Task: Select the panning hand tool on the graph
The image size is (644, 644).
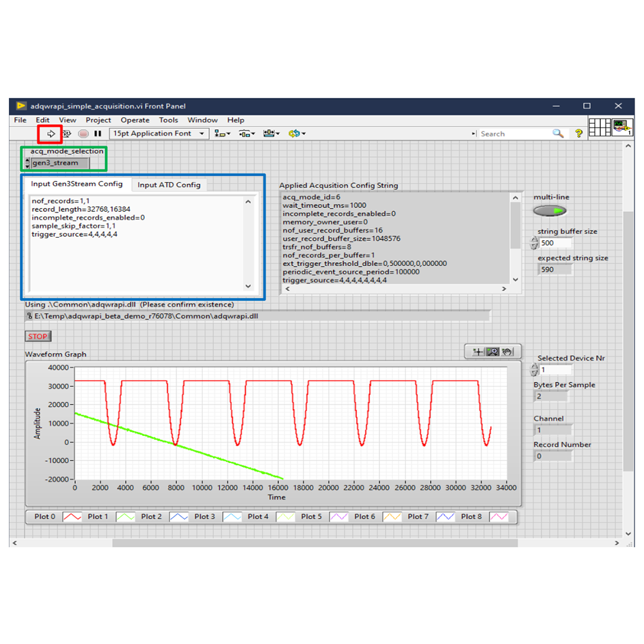Action: pos(506,351)
